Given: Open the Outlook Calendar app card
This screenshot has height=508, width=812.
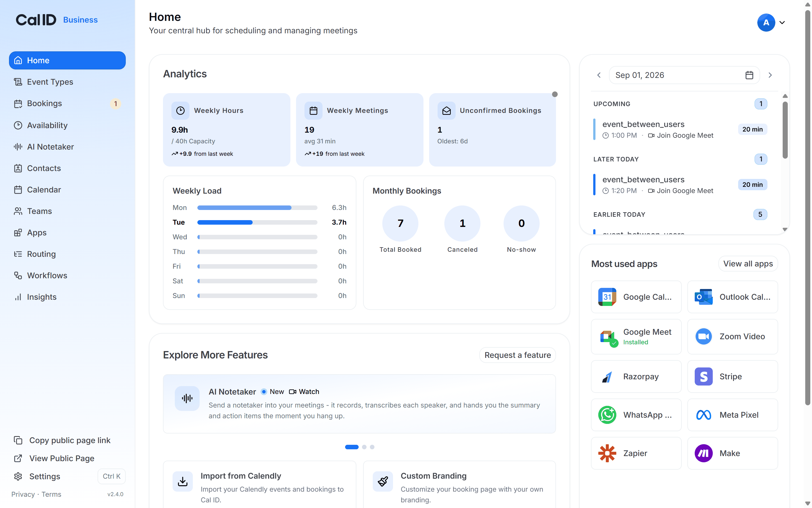Looking at the screenshot, I should pyautogui.click(x=732, y=297).
